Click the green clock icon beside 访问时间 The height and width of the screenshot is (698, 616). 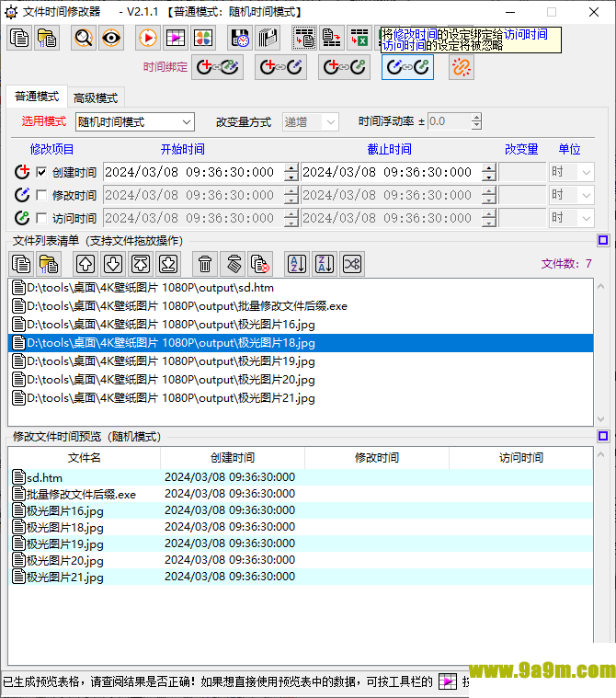tap(22, 218)
